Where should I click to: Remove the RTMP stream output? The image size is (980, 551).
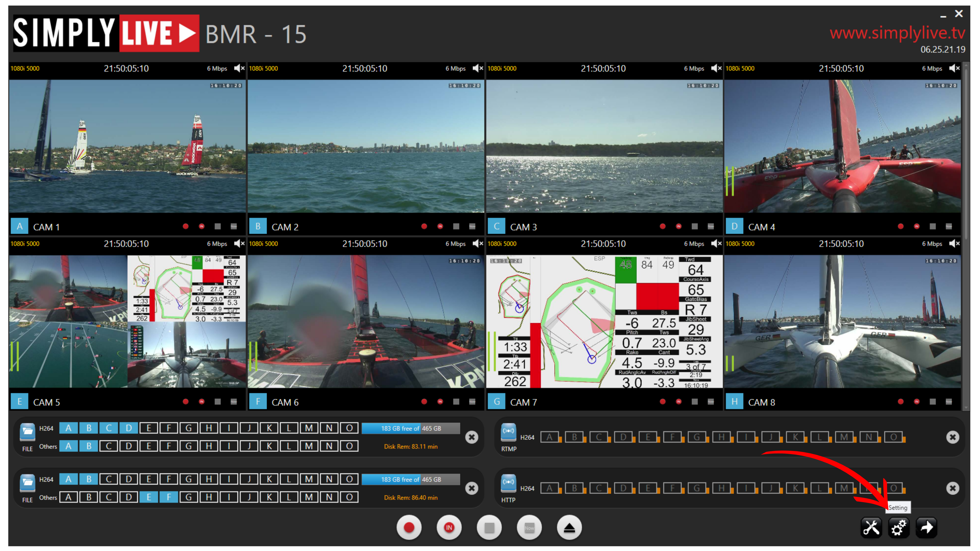953,437
